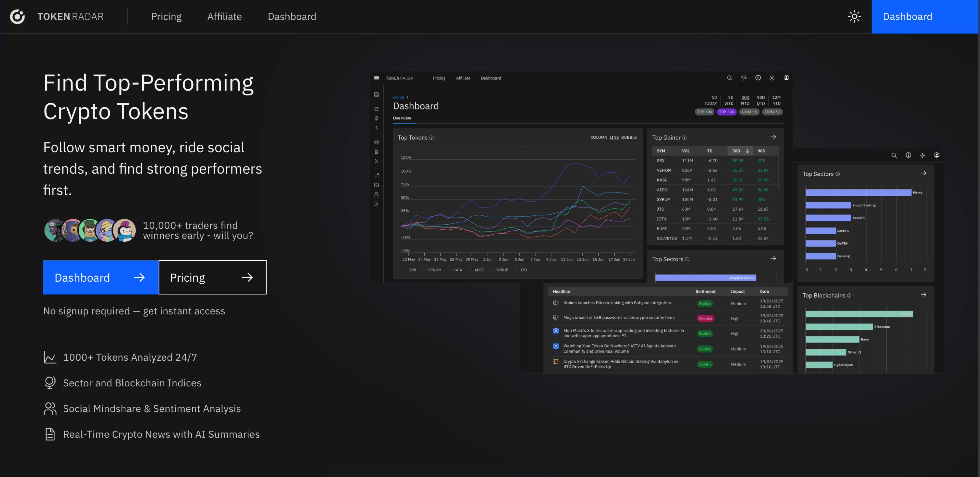
Task: Open the hamburger menu in the dashboard preview
Action: click(x=376, y=78)
